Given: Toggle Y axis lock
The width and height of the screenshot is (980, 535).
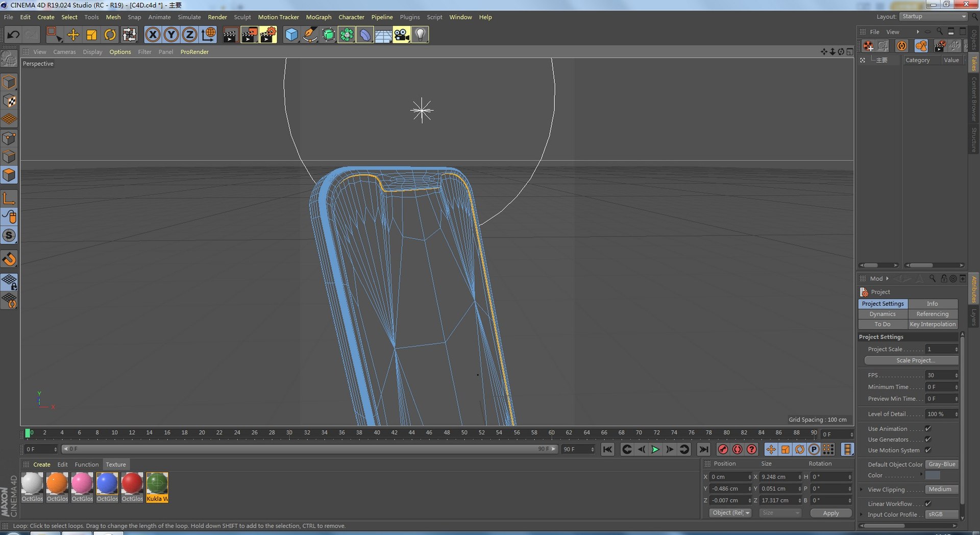Looking at the screenshot, I should coord(171,35).
